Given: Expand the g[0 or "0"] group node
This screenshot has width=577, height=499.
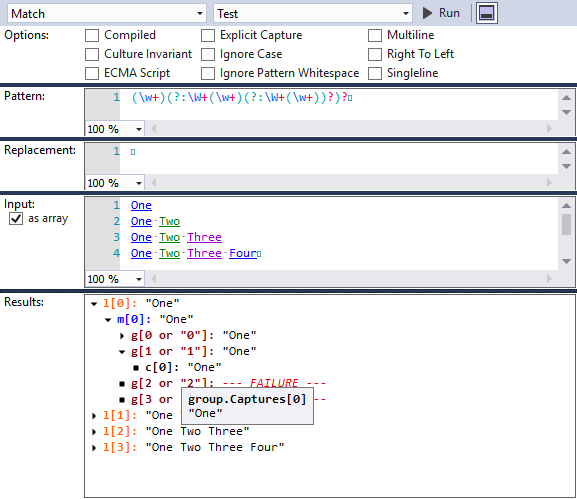Looking at the screenshot, I should [x=122, y=336].
